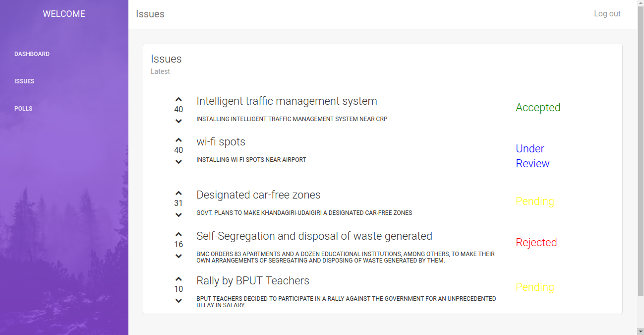Upvote the Designated car-free zones issue
644x335 pixels.
point(178,194)
